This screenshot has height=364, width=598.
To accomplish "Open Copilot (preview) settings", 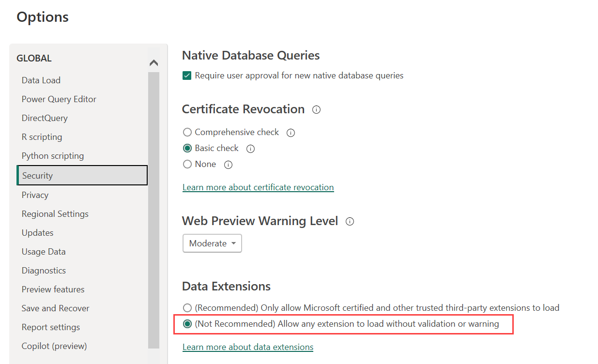I will (54, 346).
